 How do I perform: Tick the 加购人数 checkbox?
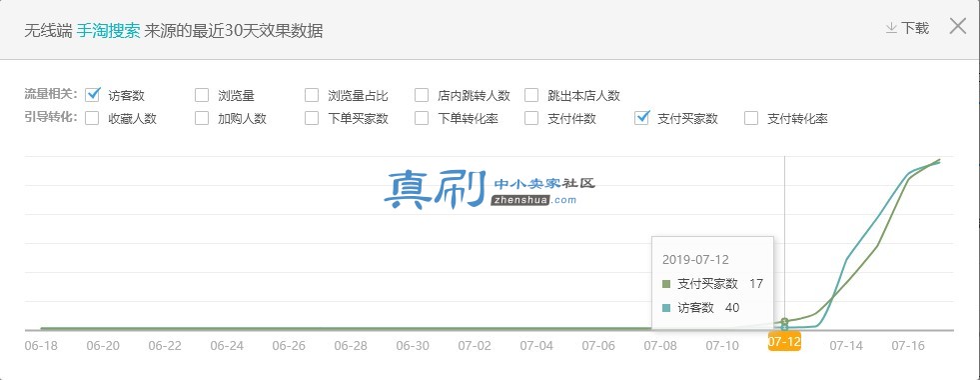(x=202, y=118)
